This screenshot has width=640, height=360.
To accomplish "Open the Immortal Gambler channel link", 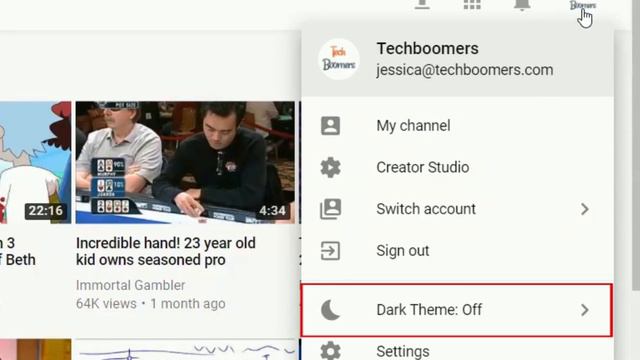I will click(x=131, y=285).
